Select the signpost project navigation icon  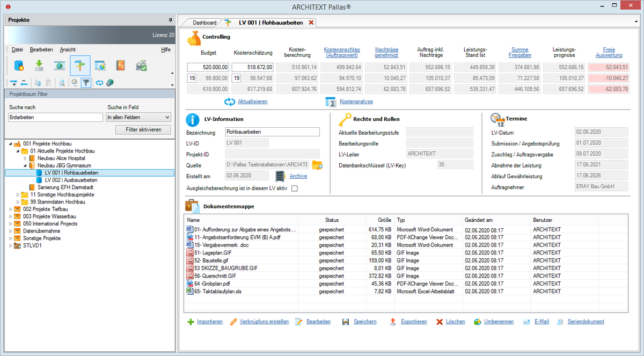tap(80, 66)
